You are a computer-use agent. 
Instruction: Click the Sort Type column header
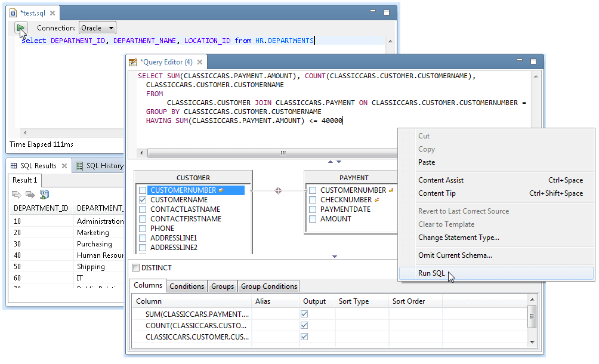[362, 301]
